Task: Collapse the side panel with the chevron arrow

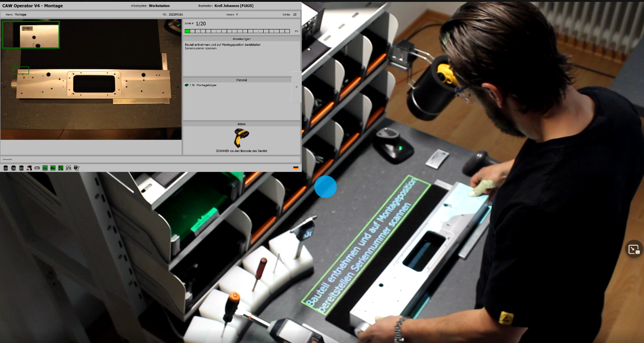Action: click(x=296, y=87)
